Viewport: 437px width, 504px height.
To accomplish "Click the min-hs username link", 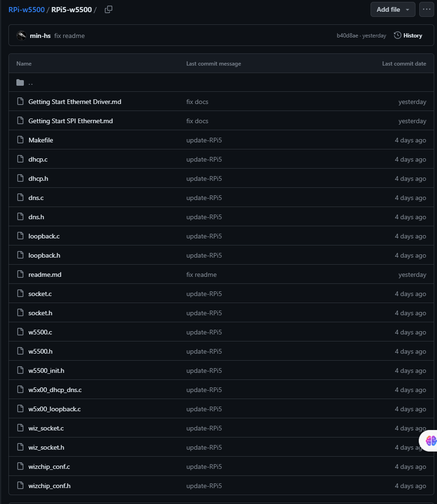I will click(x=40, y=36).
